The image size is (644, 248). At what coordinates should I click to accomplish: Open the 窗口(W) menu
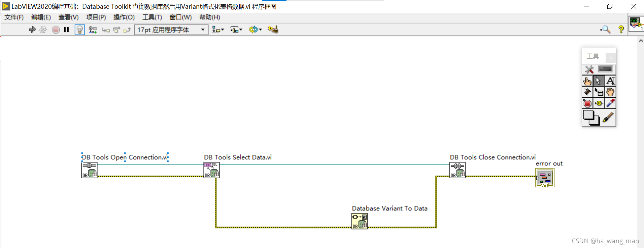pyautogui.click(x=180, y=17)
